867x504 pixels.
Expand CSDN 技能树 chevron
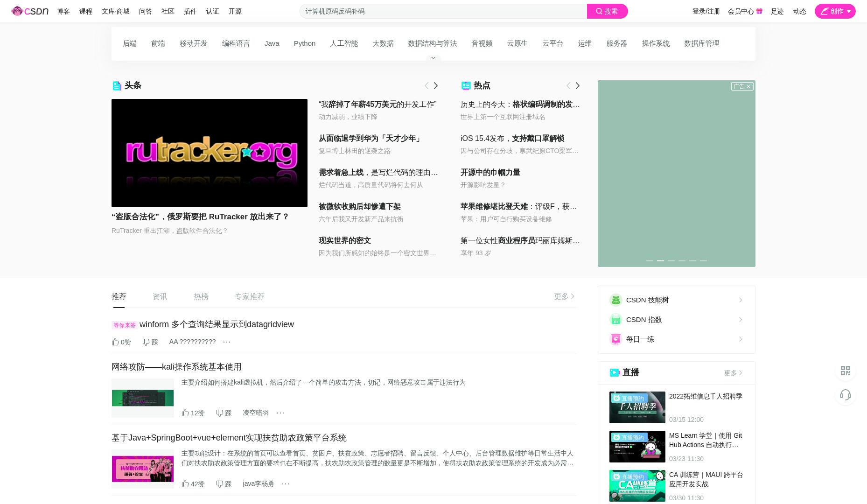pyautogui.click(x=741, y=300)
